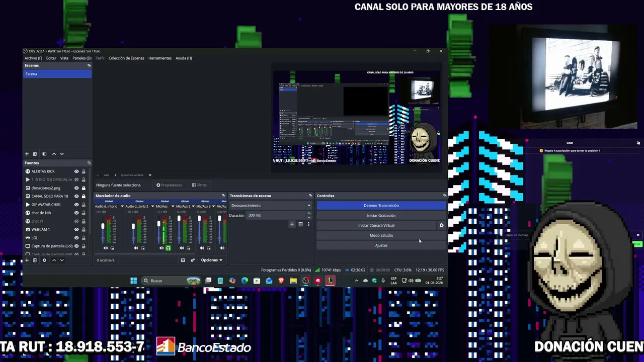
Task: Open the Mic/Aux channel dropdown arrow
Action: click(x=173, y=206)
